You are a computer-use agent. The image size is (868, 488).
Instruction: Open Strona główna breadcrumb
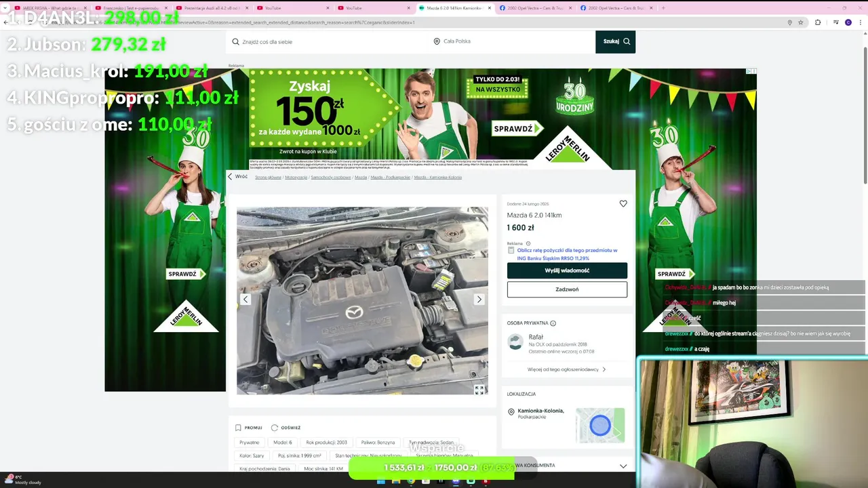(268, 177)
